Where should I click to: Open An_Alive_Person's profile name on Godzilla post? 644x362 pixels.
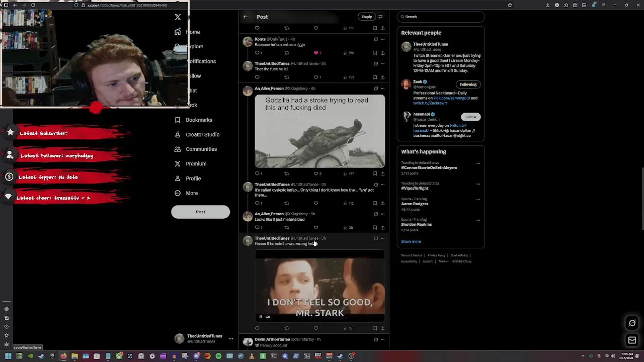269,88
